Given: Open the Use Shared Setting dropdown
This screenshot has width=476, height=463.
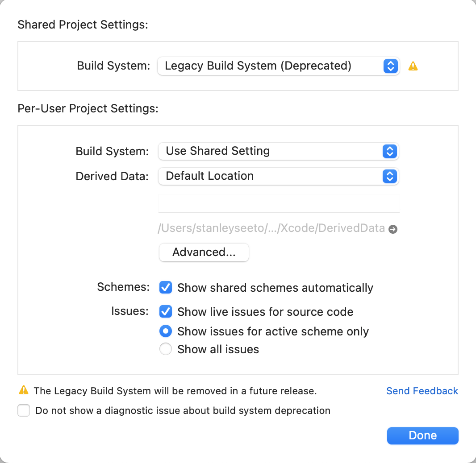Looking at the screenshot, I should click(x=278, y=151).
